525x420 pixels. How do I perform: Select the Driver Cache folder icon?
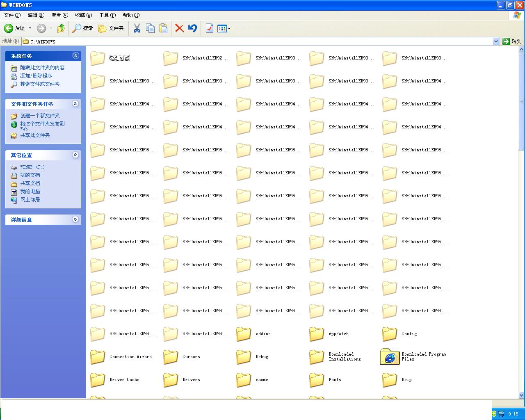[98, 380]
